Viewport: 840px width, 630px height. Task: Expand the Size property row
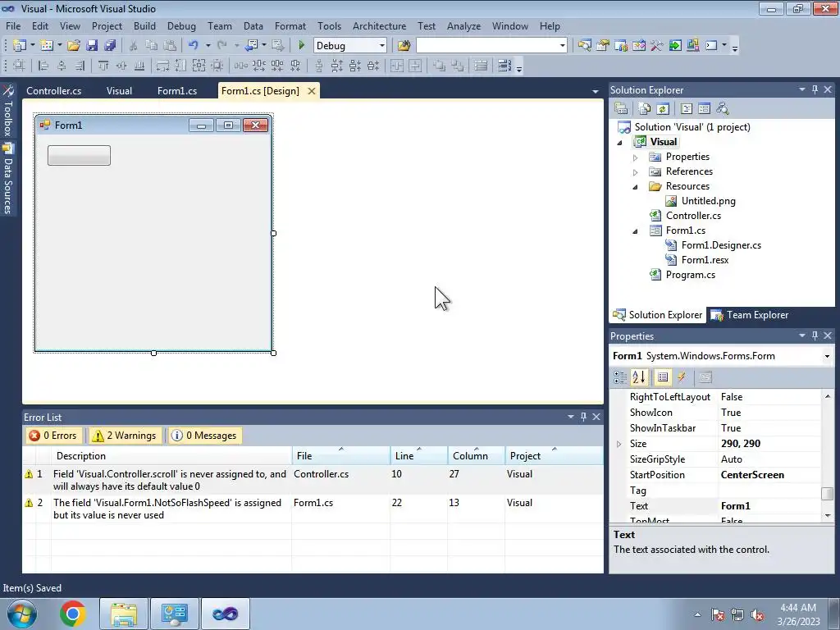tap(619, 444)
